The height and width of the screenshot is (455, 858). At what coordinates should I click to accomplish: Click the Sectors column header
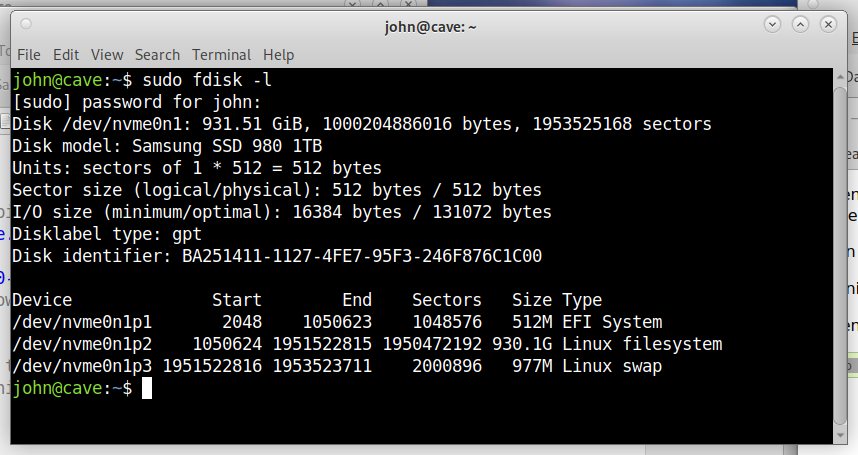[447, 300]
